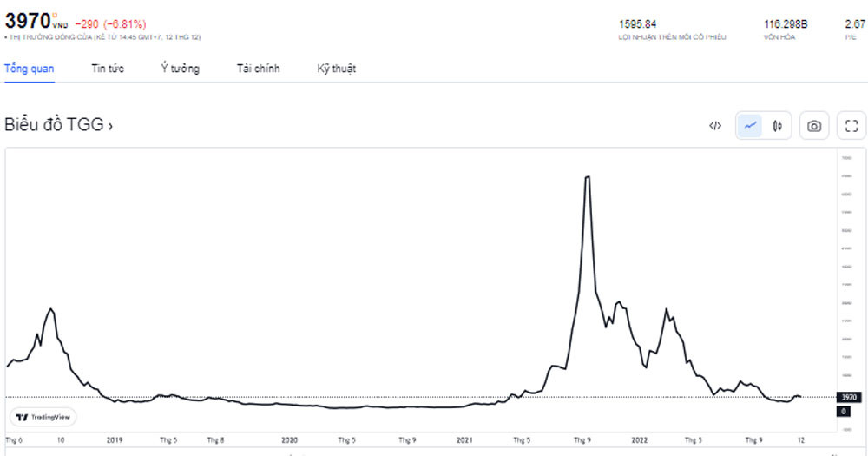Click the 2019 label on the time axis
This screenshot has height=456, width=868.
[x=115, y=440]
